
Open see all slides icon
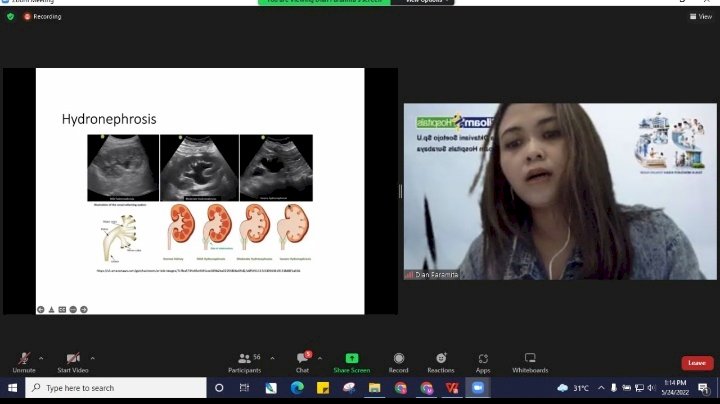pos(62,309)
